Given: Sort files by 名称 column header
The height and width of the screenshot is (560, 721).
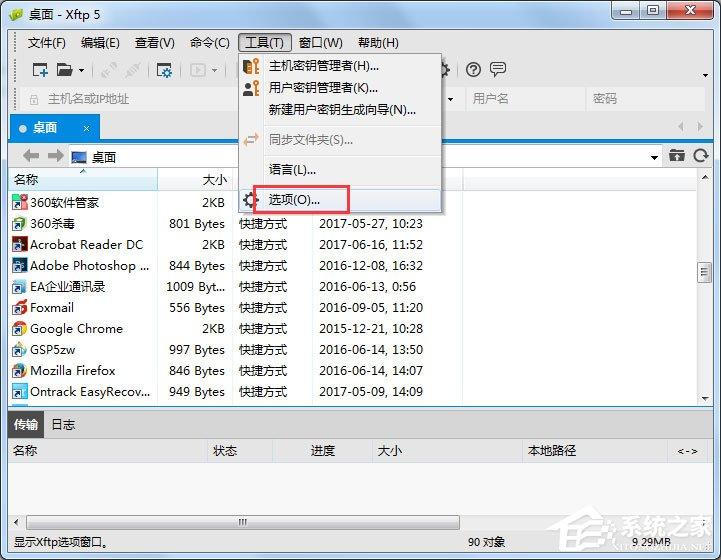Looking at the screenshot, I should [x=83, y=179].
